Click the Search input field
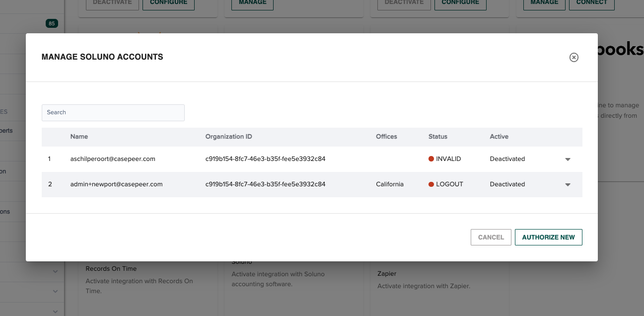This screenshot has height=316, width=644. 113,112
